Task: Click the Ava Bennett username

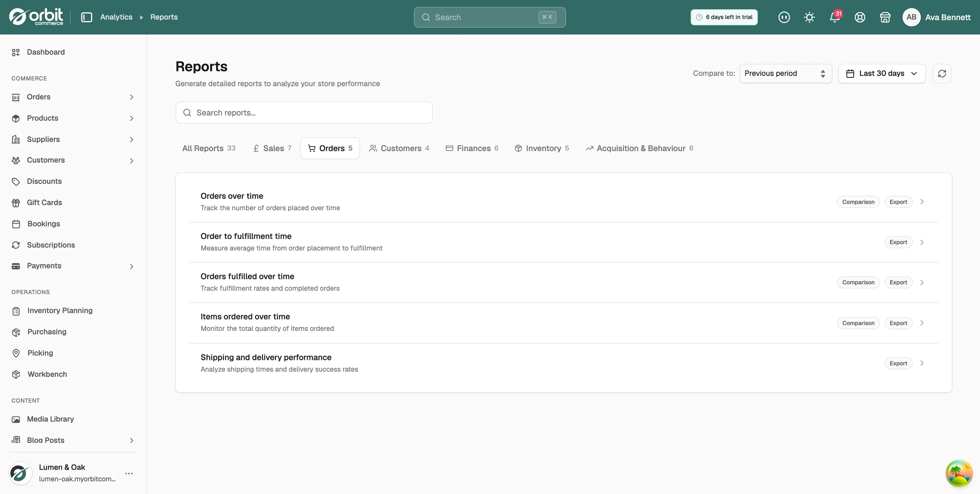Action: tap(948, 17)
